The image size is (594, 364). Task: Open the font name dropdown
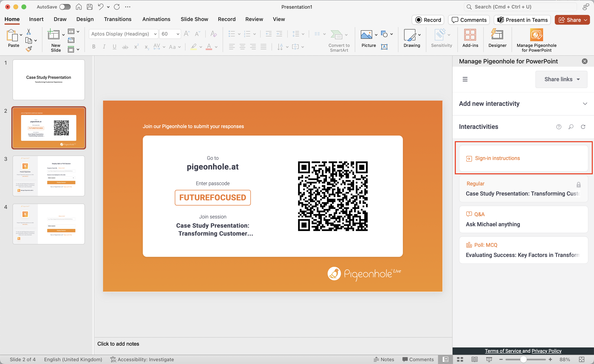tap(155, 34)
